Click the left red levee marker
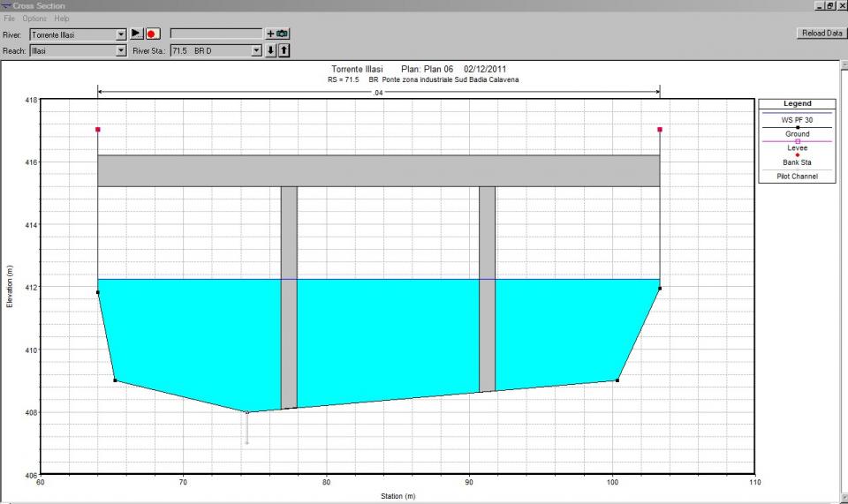 click(x=98, y=130)
